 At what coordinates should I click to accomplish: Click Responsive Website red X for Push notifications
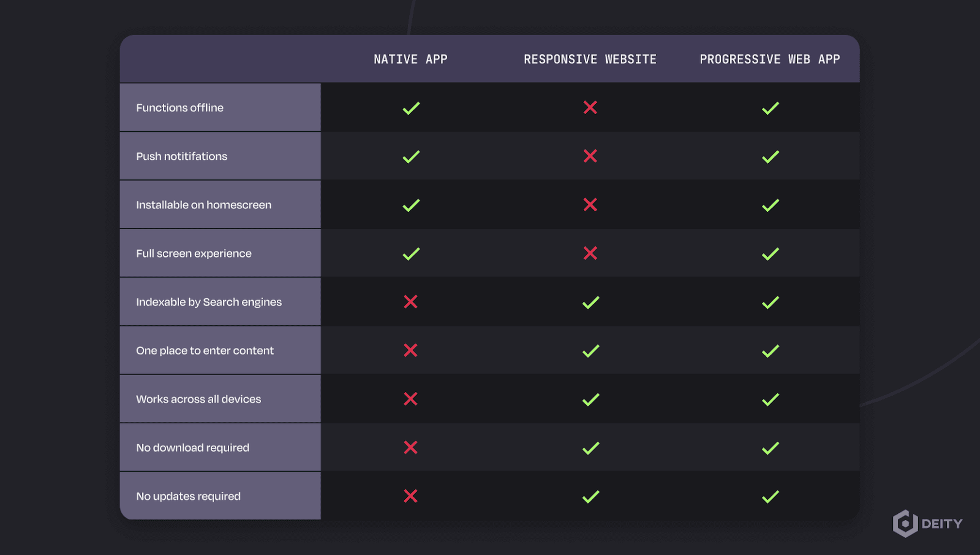pos(590,156)
